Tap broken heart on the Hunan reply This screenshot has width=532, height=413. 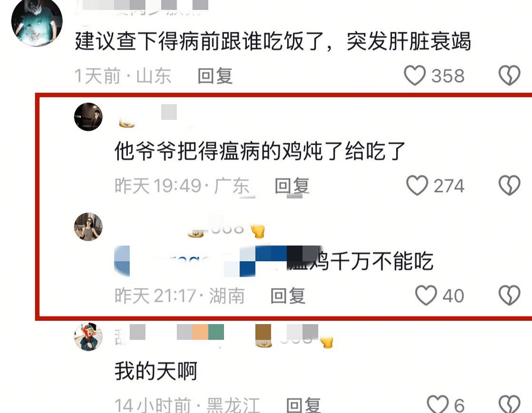pos(509,296)
